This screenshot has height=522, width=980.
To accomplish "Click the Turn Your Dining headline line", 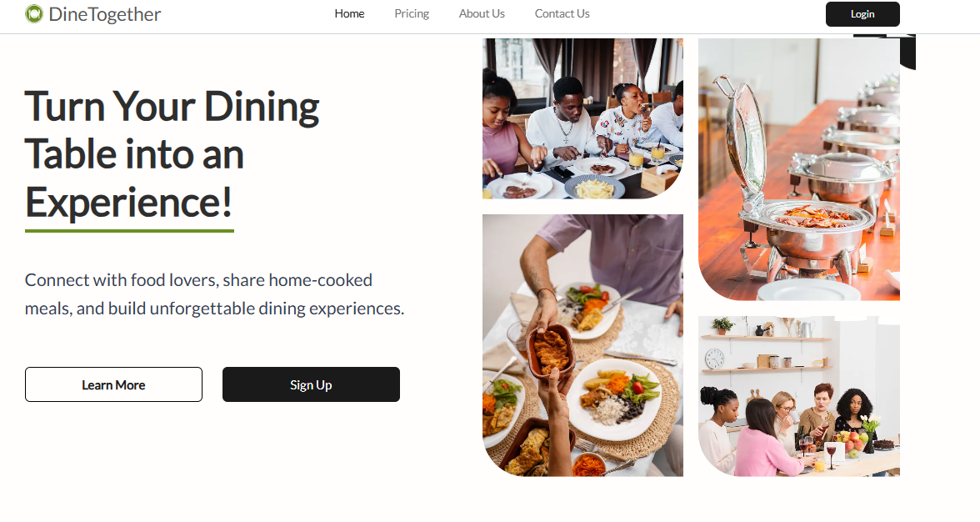I will tap(172, 107).
